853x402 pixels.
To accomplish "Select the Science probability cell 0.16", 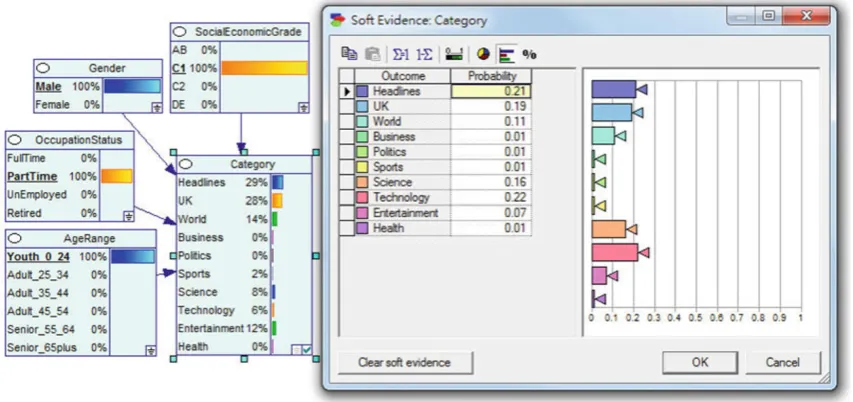I will 491,182.
